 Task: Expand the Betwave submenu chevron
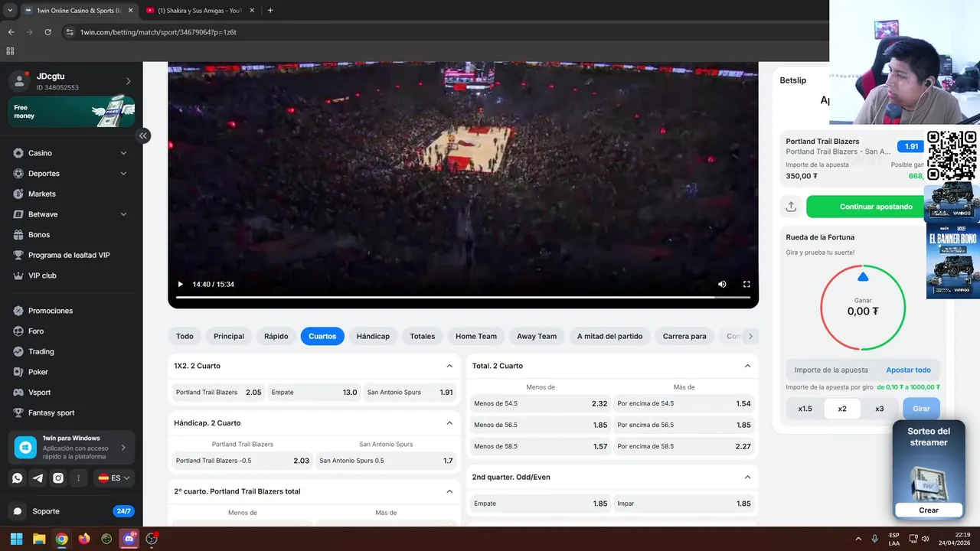point(123,214)
